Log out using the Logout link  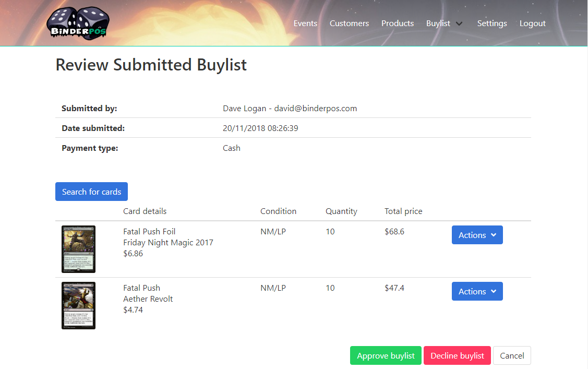pyautogui.click(x=532, y=23)
